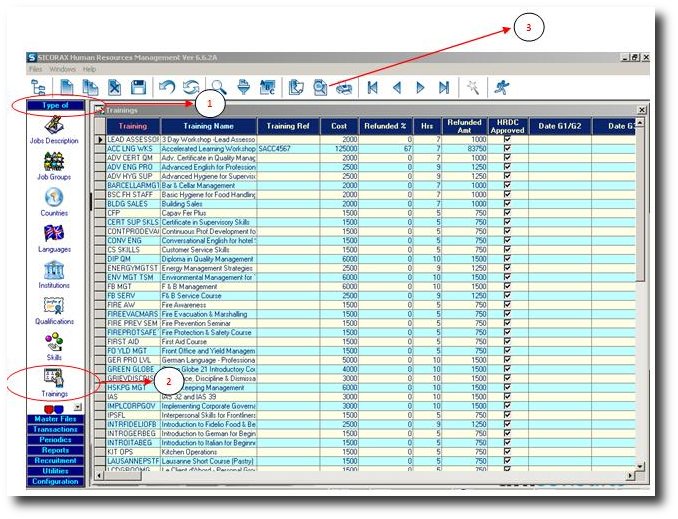Select the Trainings sidebar icon
The image size is (678, 519).
point(54,378)
